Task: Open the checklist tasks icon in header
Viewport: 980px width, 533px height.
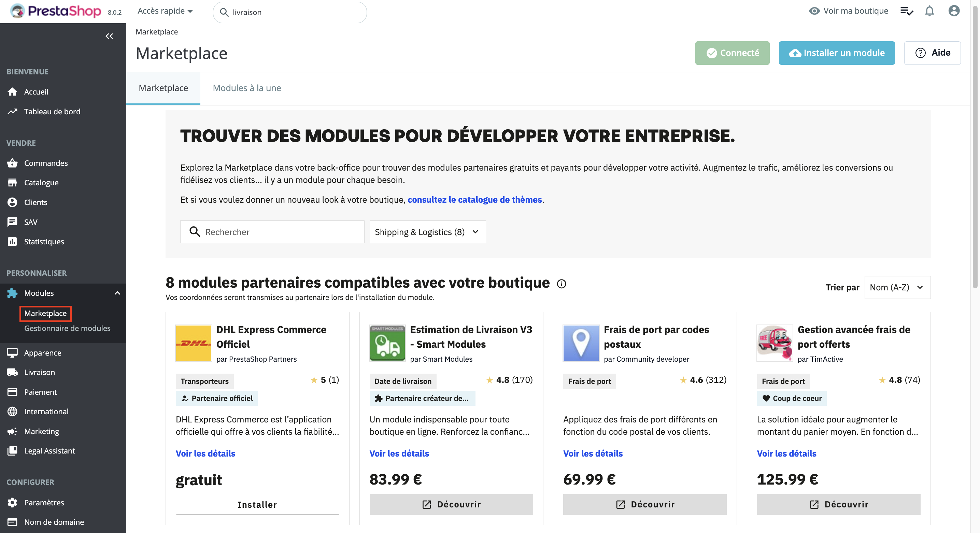Action: point(907,11)
